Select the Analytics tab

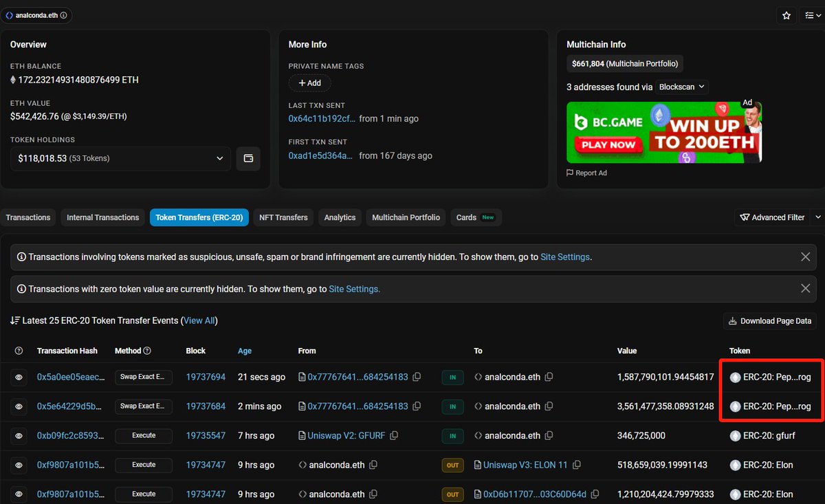(340, 217)
